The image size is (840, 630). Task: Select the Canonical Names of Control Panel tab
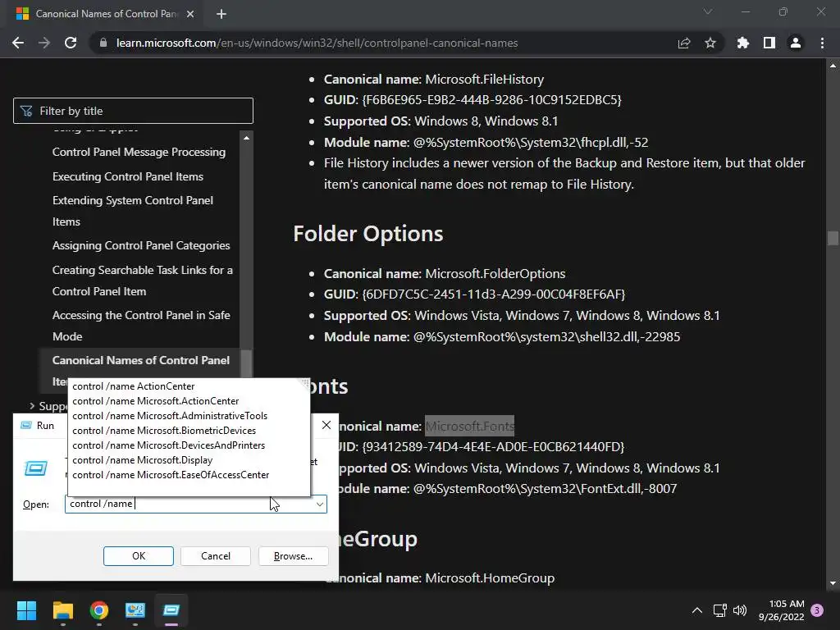click(x=106, y=14)
